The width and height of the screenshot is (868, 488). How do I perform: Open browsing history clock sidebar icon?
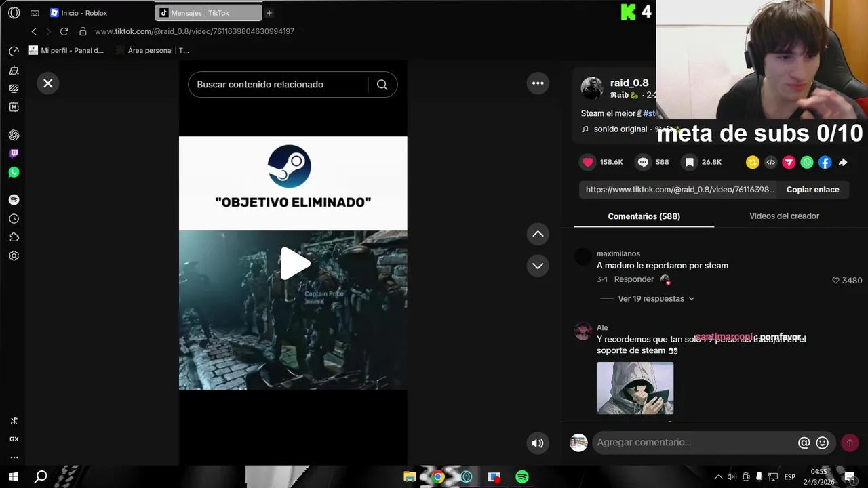coord(14,219)
